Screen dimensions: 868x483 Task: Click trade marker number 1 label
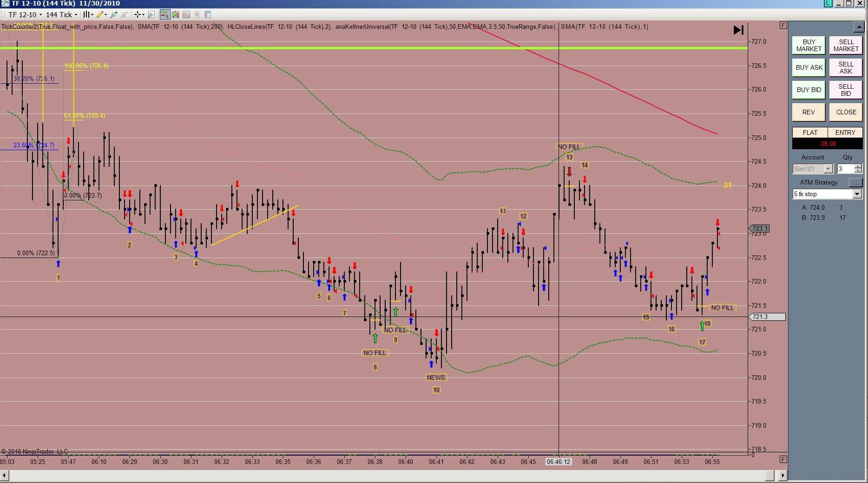[58, 278]
